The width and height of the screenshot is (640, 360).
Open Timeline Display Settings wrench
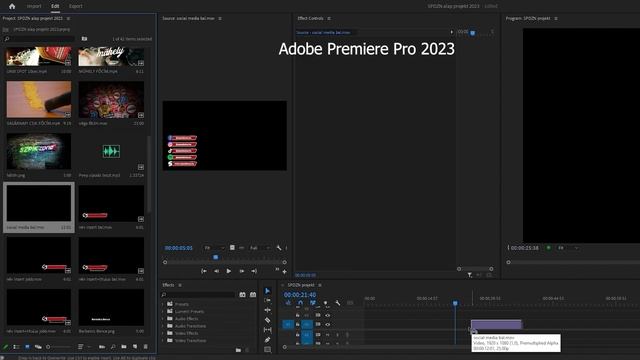(338, 303)
